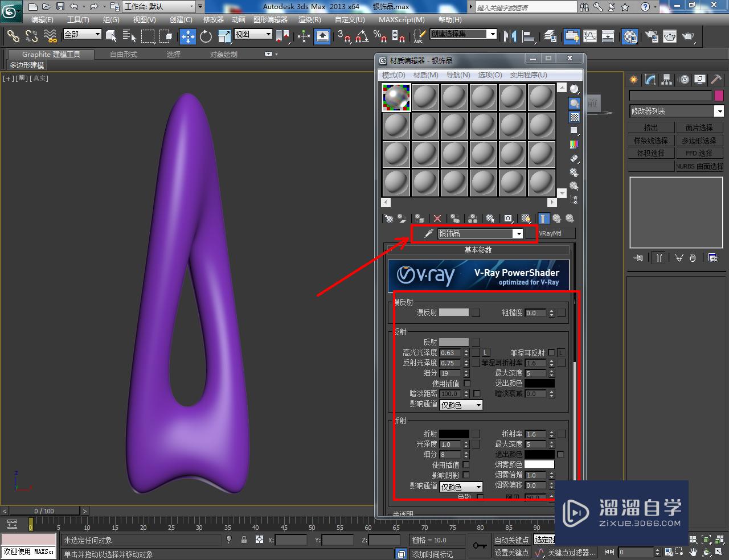The width and height of the screenshot is (729, 560).
Task: Open reflection 影响通道 仅颜色 dropdown
Action: point(461,405)
